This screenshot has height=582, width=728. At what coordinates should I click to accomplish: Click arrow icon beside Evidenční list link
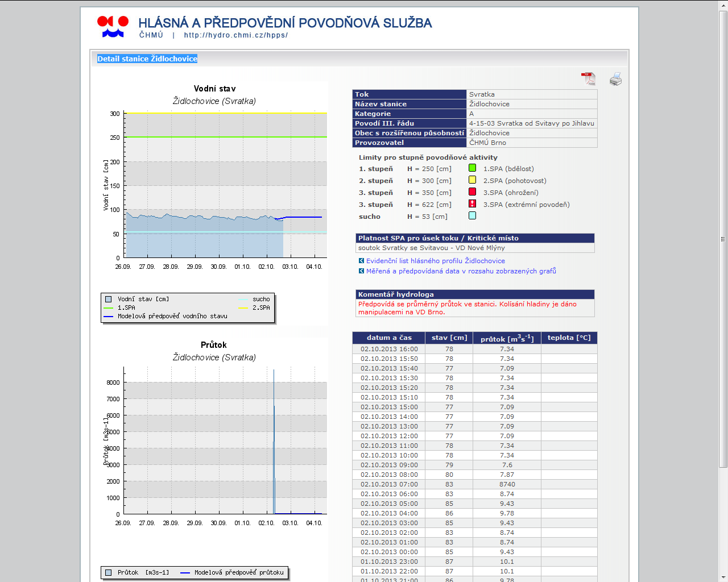click(361, 261)
